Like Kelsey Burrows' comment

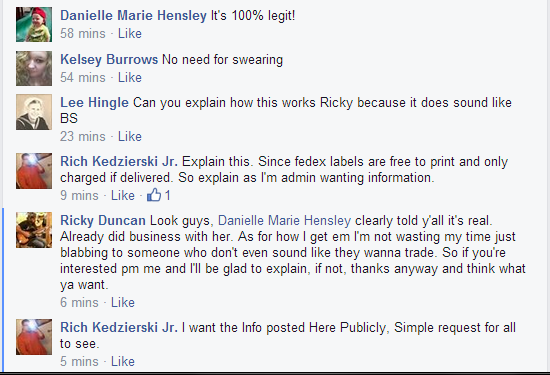pos(130,77)
